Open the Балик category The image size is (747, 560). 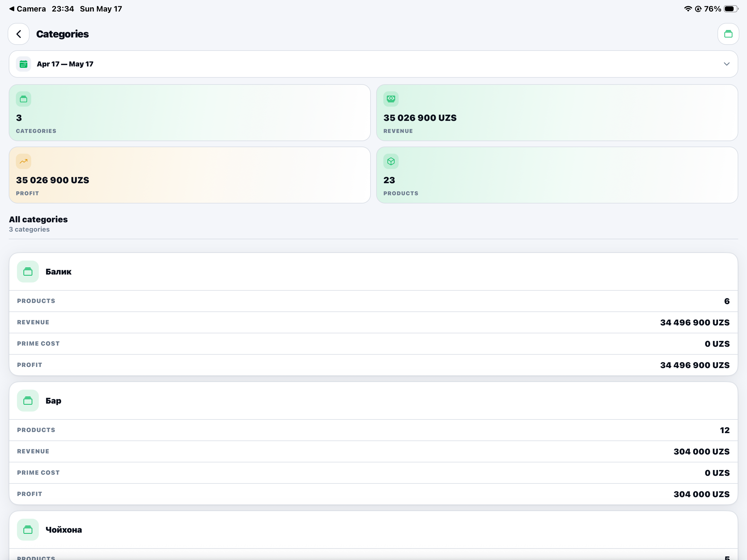point(373,272)
